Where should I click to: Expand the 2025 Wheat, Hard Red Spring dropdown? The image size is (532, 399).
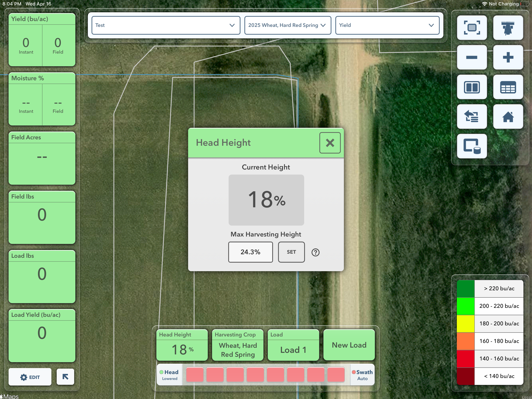288,25
